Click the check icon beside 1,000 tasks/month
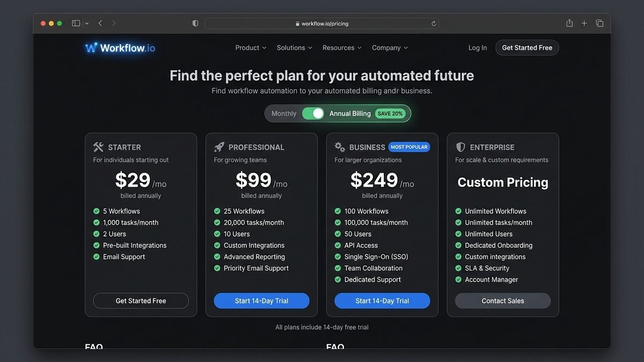 tap(97, 222)
